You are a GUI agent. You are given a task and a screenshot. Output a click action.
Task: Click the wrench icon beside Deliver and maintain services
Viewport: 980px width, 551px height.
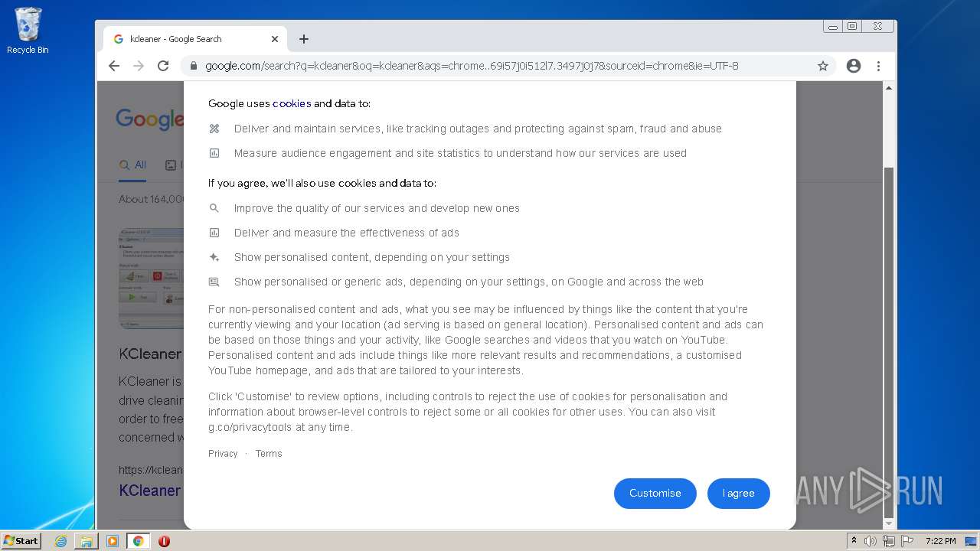tap(214, 129)
